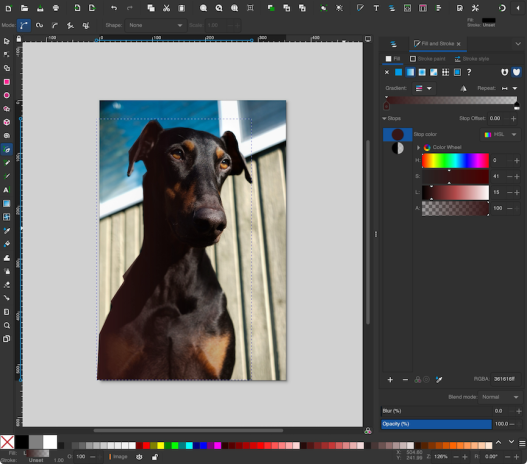Switch to the Stroke style tab
Image resolution: width=527 pixels, height=464 pixels.
pos(472,59)
